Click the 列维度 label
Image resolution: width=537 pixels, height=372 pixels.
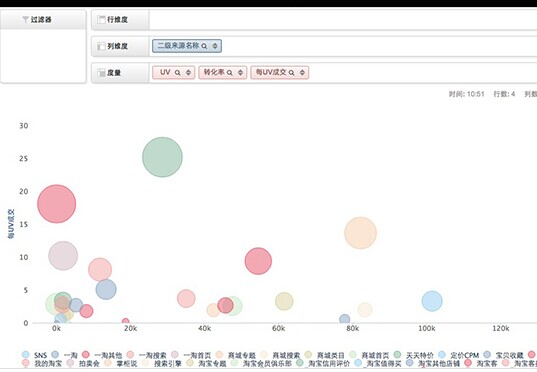[x=117, y=46]
